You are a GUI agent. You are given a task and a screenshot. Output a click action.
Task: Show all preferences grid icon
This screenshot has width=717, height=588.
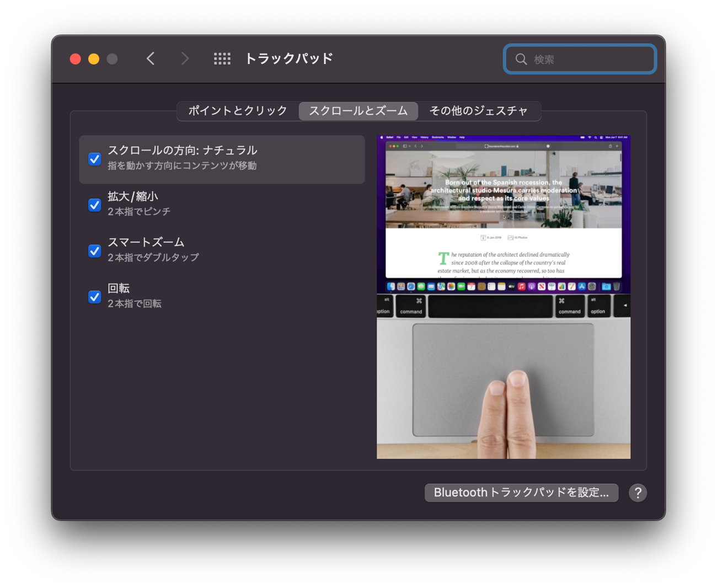click(x=222, y=58)
